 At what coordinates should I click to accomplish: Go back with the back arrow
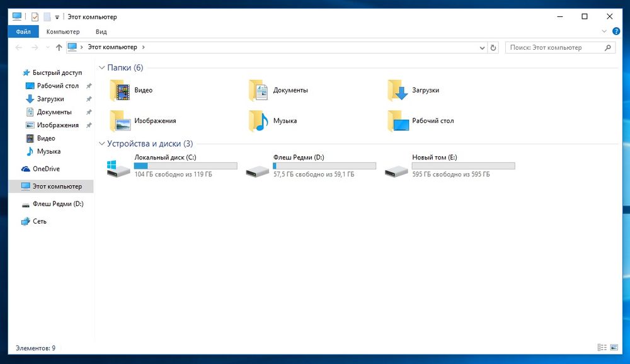click(x=19, y=47)
